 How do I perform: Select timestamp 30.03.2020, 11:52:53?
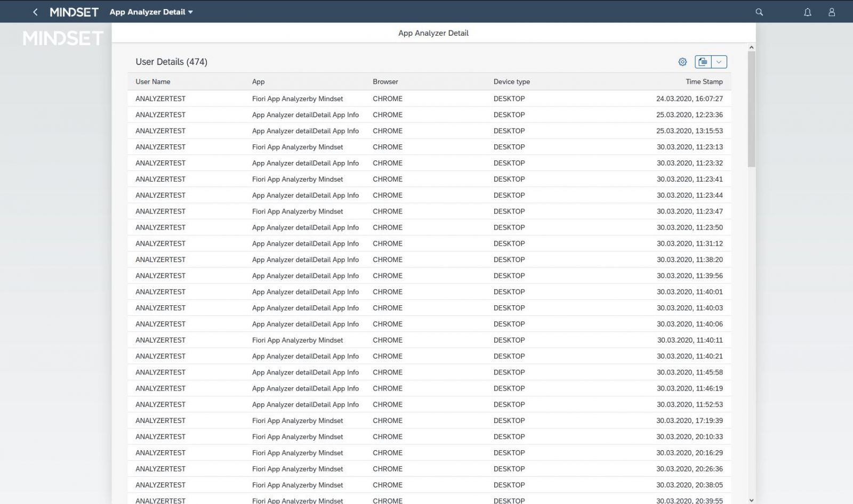[690, 404]
